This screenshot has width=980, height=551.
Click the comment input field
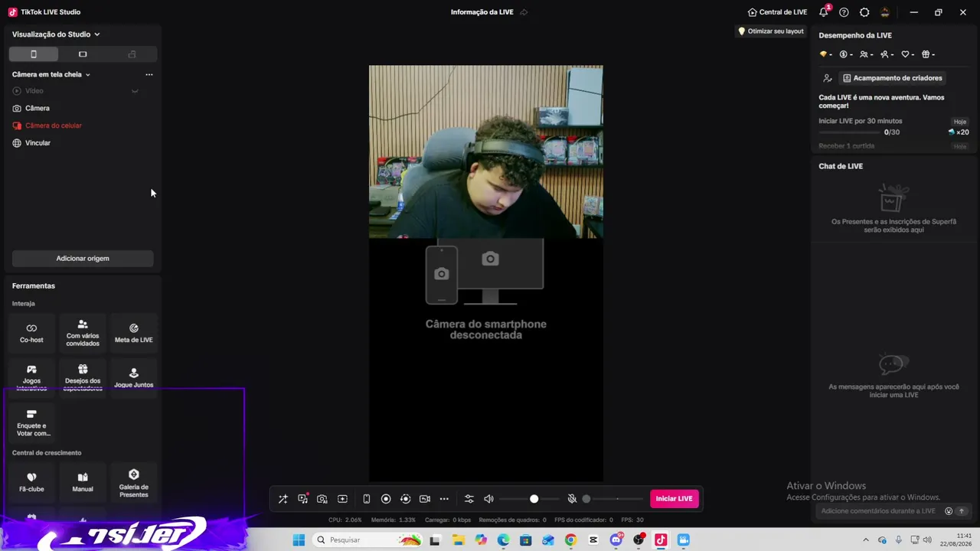(x=878, y=511)
